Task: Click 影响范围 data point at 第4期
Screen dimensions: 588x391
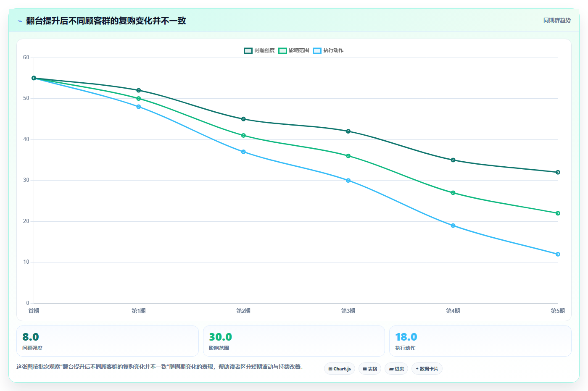Action: coord(453,193)
